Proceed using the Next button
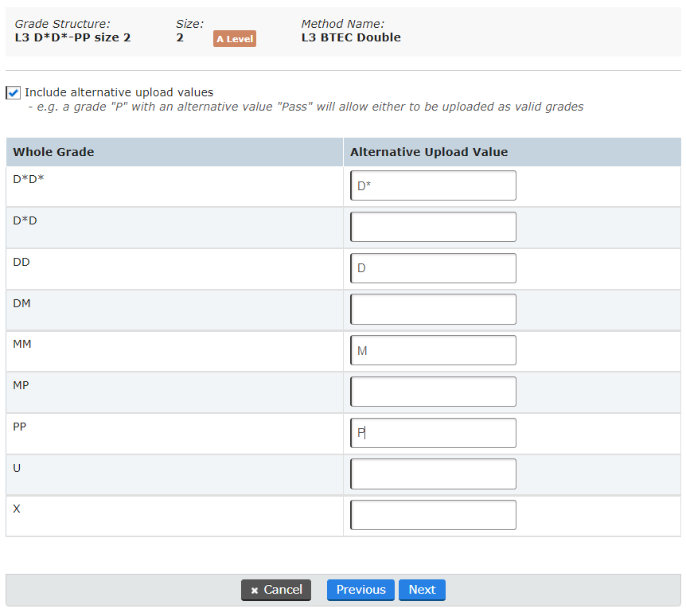The height and width of the screenshot is (616, 686). click(x=422, y=590)
